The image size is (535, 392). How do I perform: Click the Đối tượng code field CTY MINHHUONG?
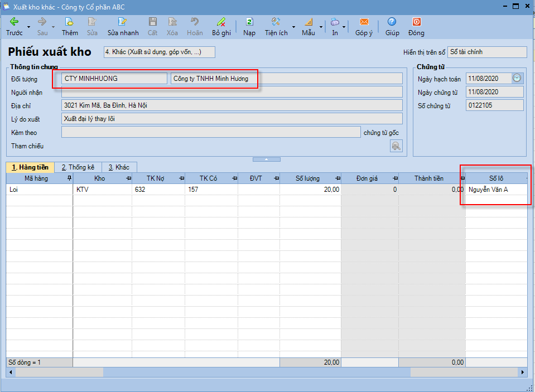114,79
